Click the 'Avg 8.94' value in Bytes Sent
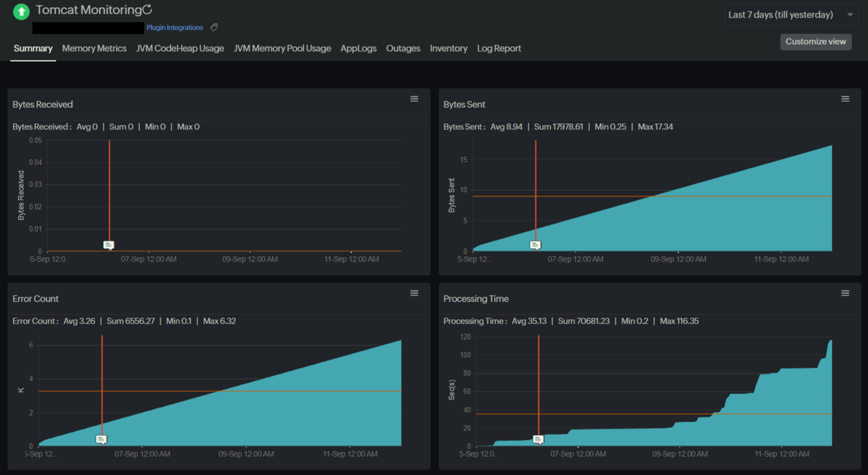The height and width of the screenshot is (475, 868). pos(506,127)
